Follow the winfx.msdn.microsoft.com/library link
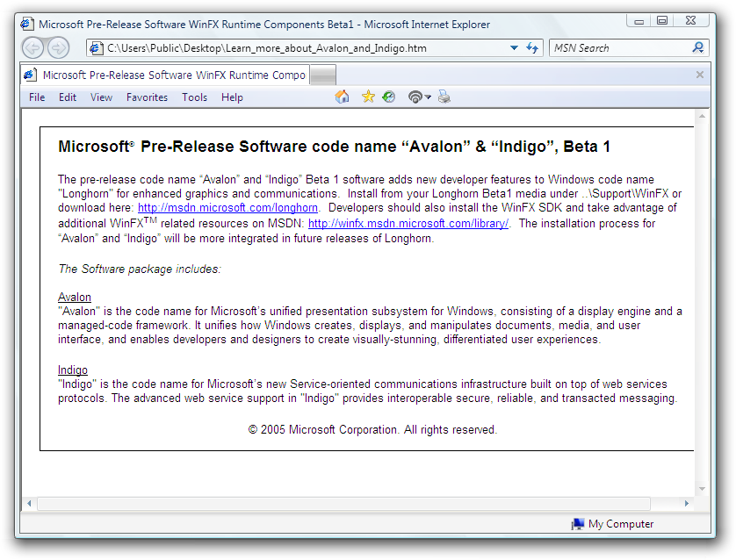 pos(408,223)
